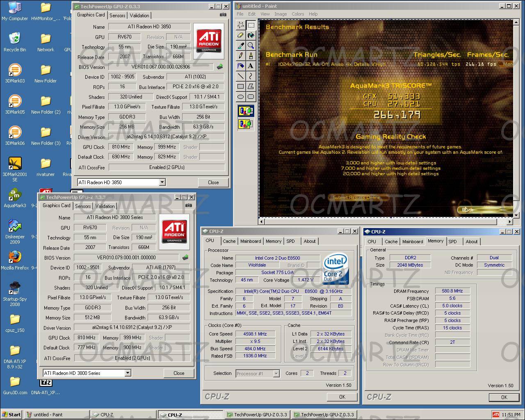Open the Image menu in Paint

point(281,14)
